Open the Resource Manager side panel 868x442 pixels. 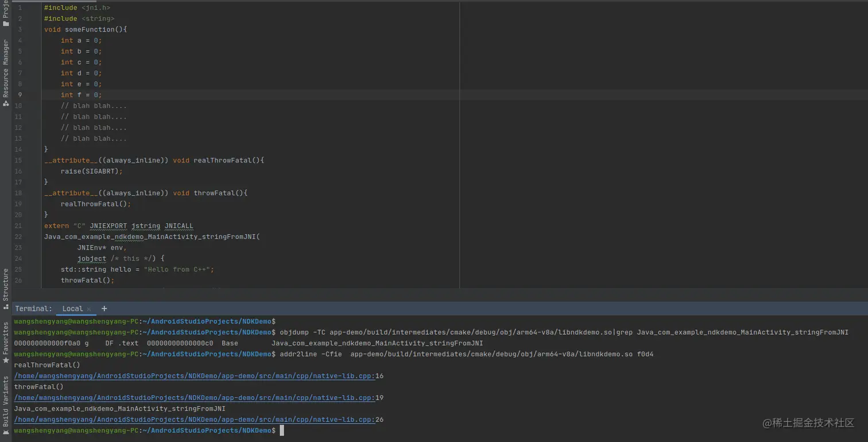[x=6, y=73]
